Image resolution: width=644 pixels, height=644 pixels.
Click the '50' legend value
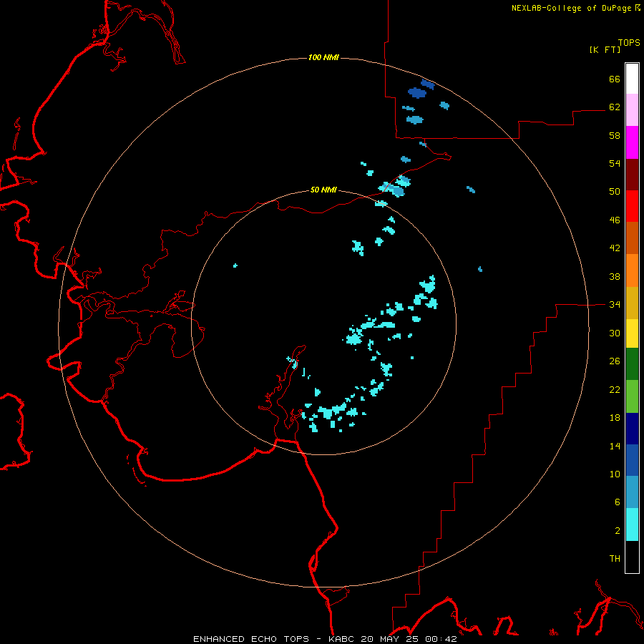coord(615,192)
